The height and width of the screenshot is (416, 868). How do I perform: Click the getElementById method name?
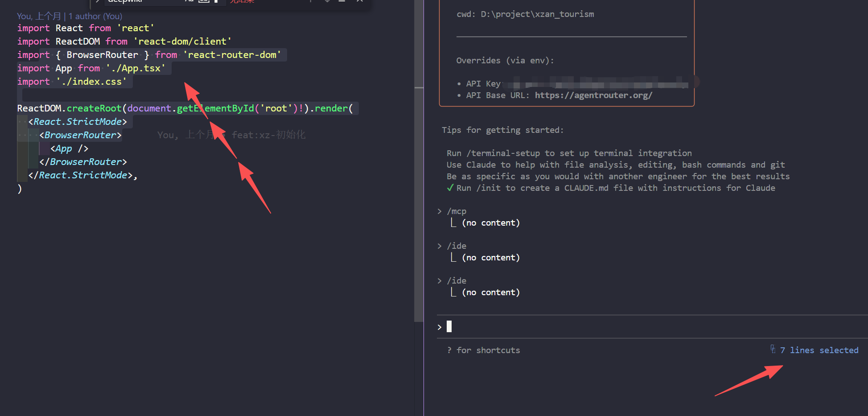click(215, 108)
